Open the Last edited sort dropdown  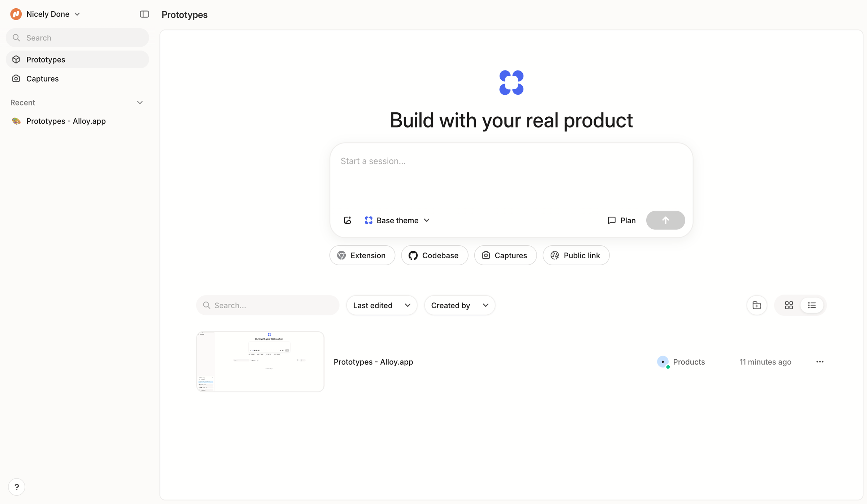381,305
